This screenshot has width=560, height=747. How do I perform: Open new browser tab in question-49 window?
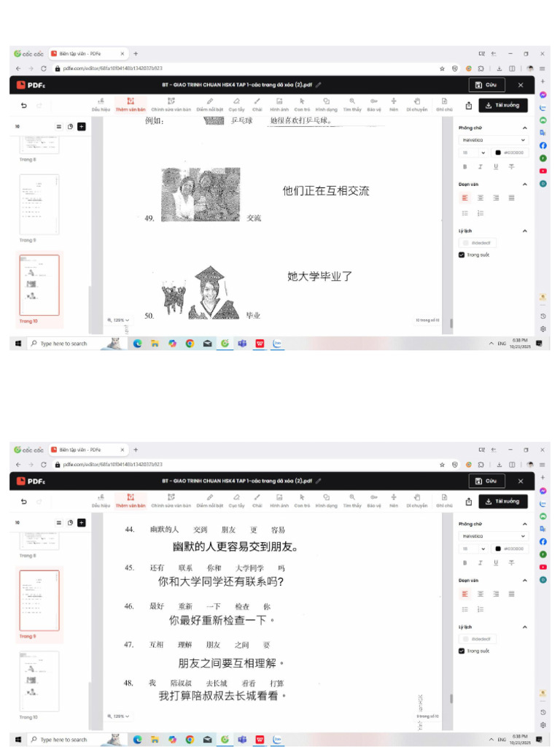coord(136,54)
